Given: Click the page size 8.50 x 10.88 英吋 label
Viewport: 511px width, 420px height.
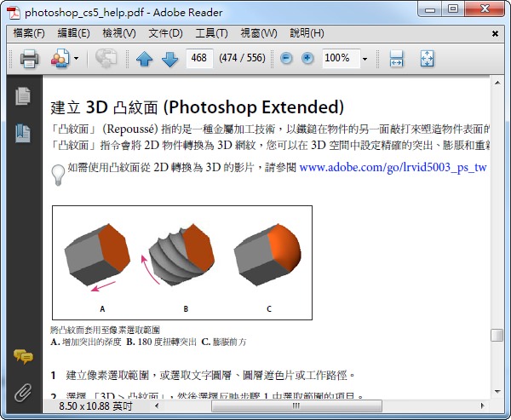Looking at the screenshot, I should point(95,406).
